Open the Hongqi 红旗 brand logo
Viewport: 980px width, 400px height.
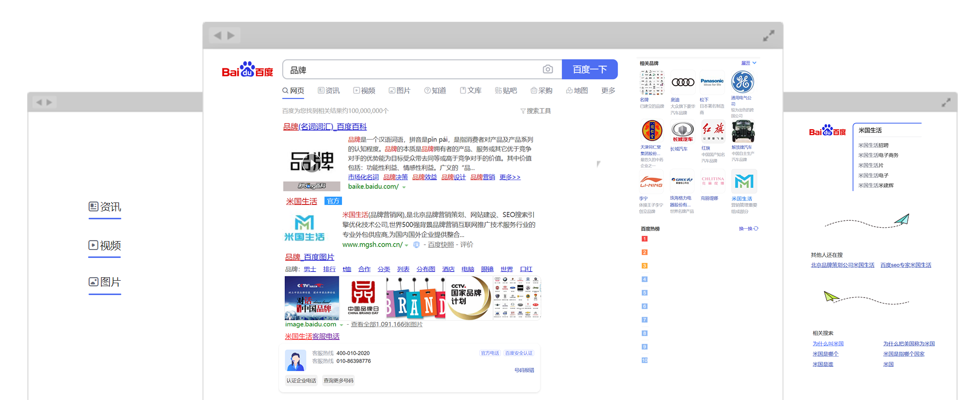point(713,131)
